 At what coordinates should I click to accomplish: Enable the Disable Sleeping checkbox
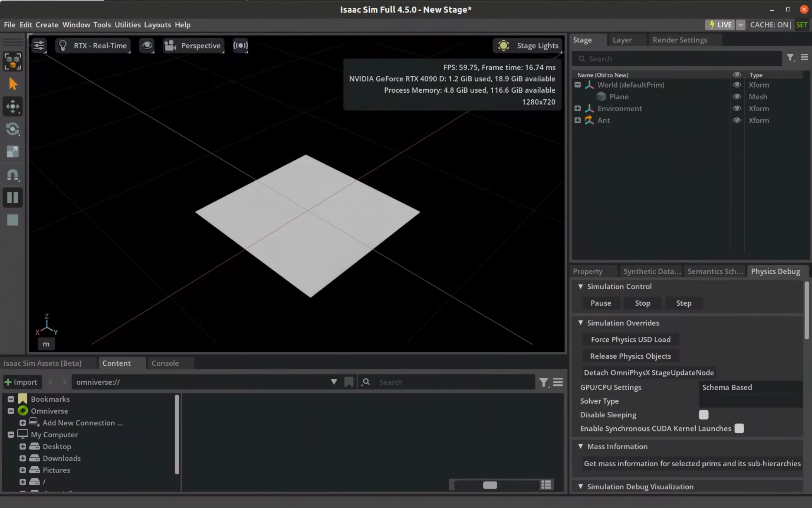704,415
